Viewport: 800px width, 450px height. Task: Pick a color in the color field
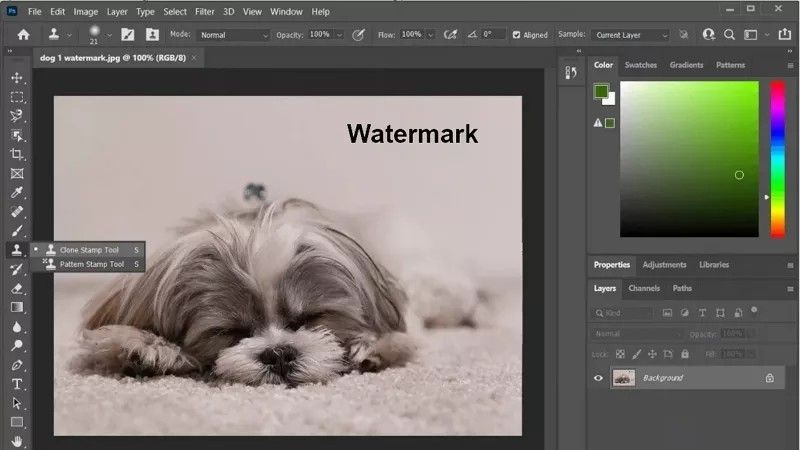(689, 159)
